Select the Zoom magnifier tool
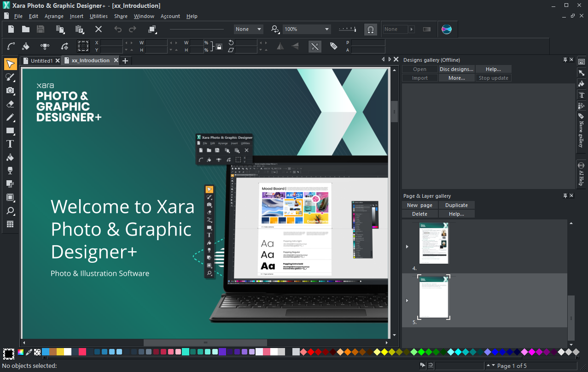The image size is (588, 372). click(x=10, y=211)
